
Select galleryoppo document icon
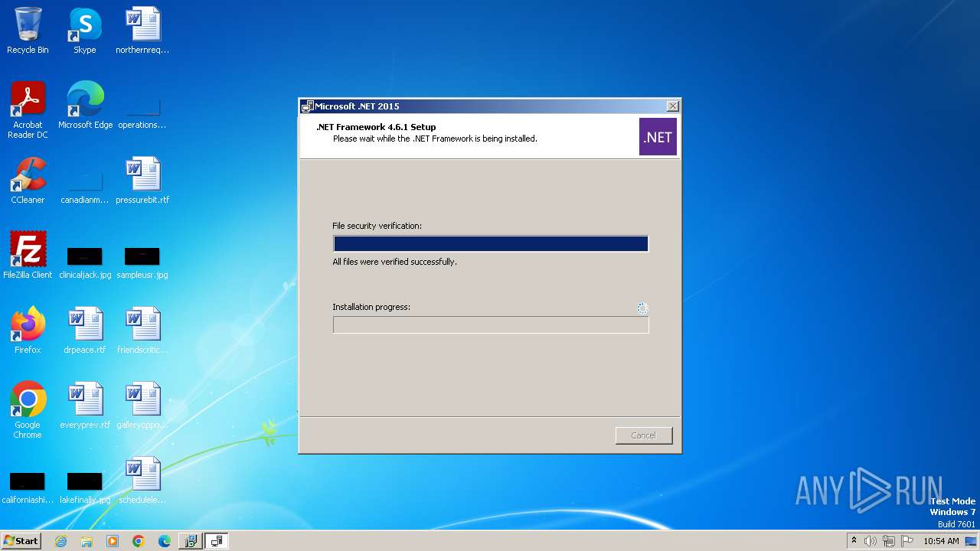(x=142, y=406)
